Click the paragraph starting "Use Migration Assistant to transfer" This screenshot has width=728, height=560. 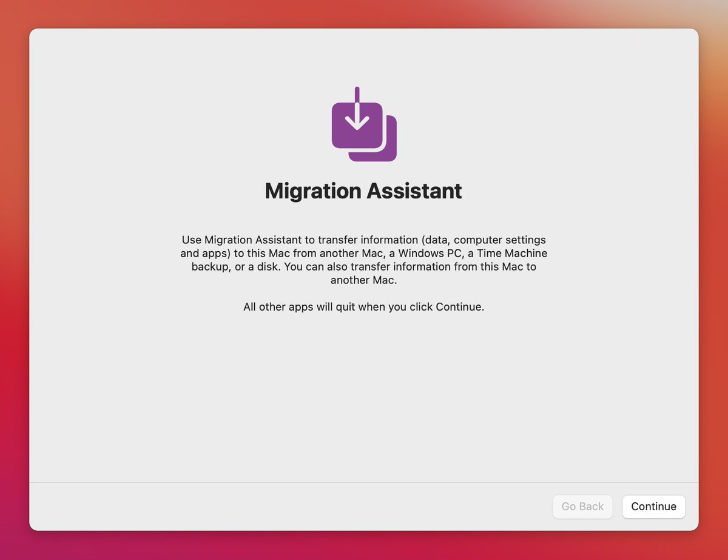pos(364,260)
